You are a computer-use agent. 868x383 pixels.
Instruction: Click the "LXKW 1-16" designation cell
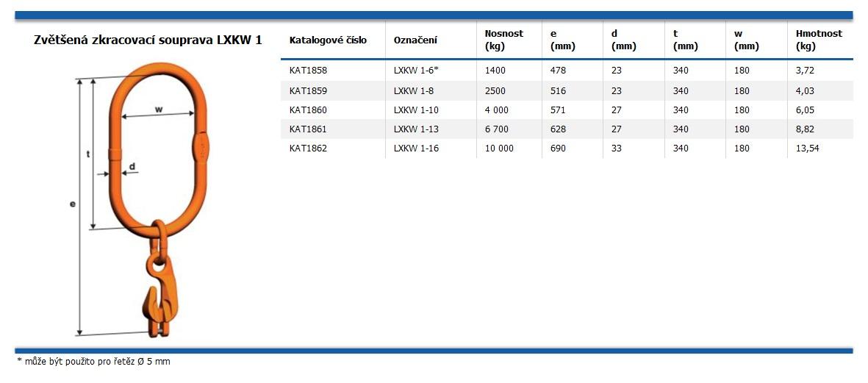point(417,148)
